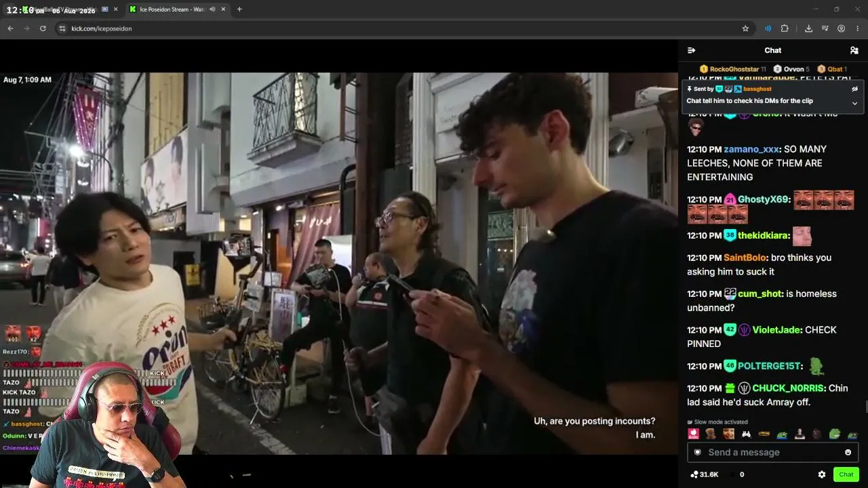
Task: Bookmark this page with the star icon
Action: [x=745, y=28]
